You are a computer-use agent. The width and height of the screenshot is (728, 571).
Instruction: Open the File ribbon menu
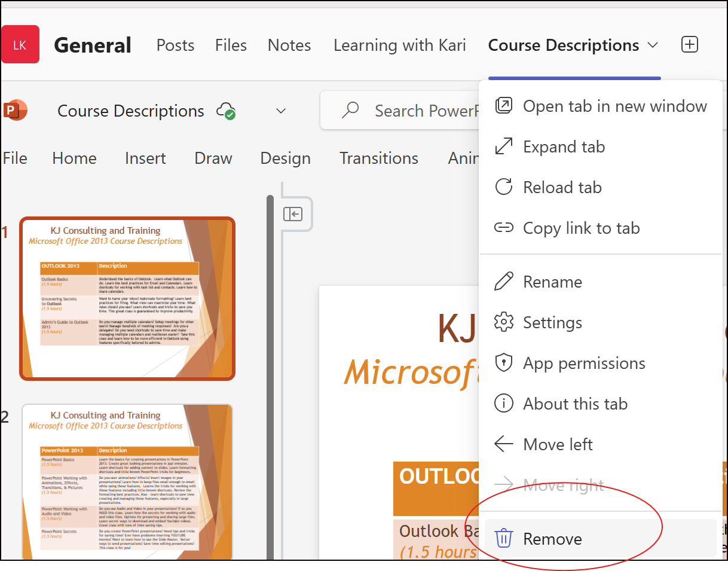point(15,158)
